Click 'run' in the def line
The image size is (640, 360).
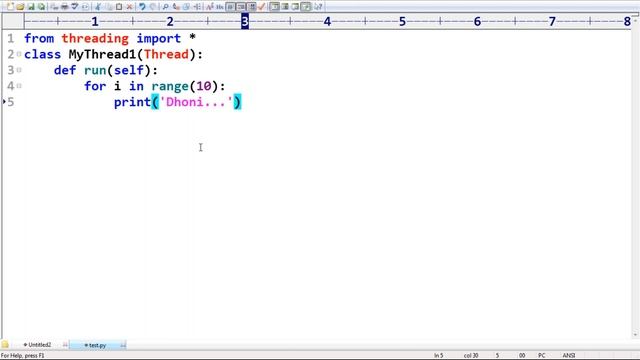coord(95,70)
